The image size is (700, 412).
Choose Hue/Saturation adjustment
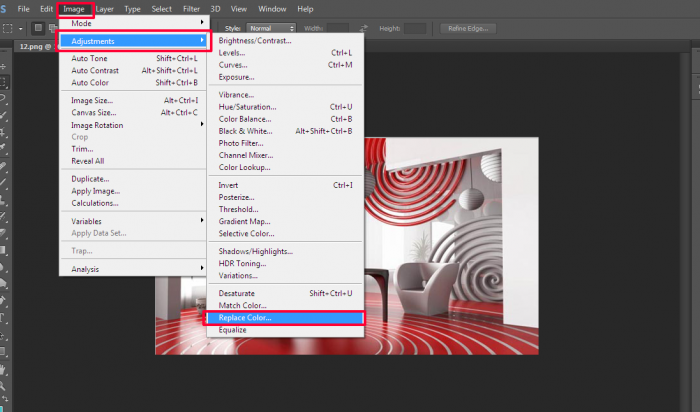[x=285, y=107]
